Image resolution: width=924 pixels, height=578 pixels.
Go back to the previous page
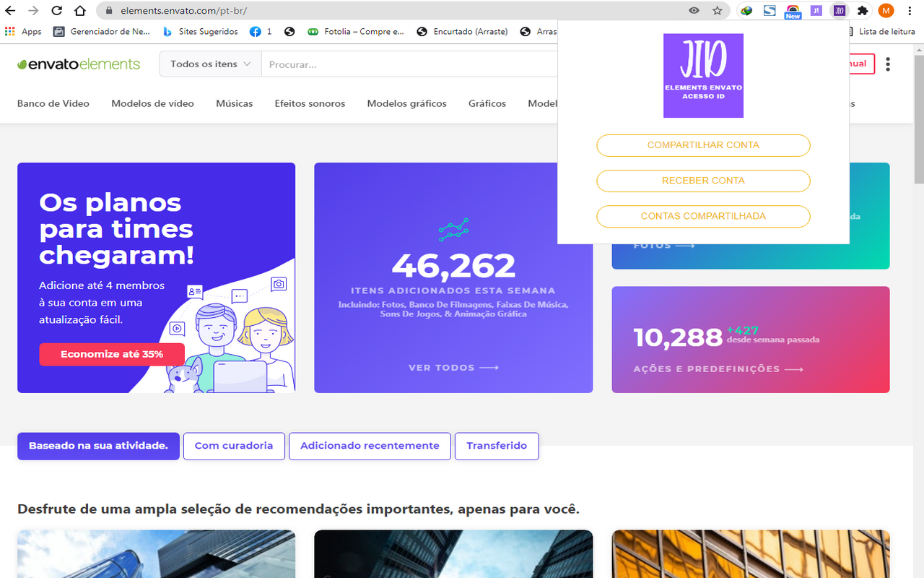(11, 11)
